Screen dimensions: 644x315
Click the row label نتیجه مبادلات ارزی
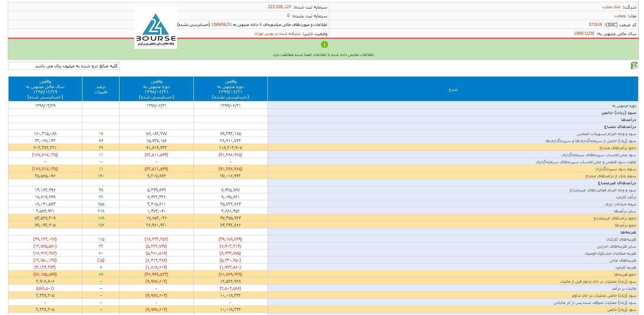tap(620, 204)
